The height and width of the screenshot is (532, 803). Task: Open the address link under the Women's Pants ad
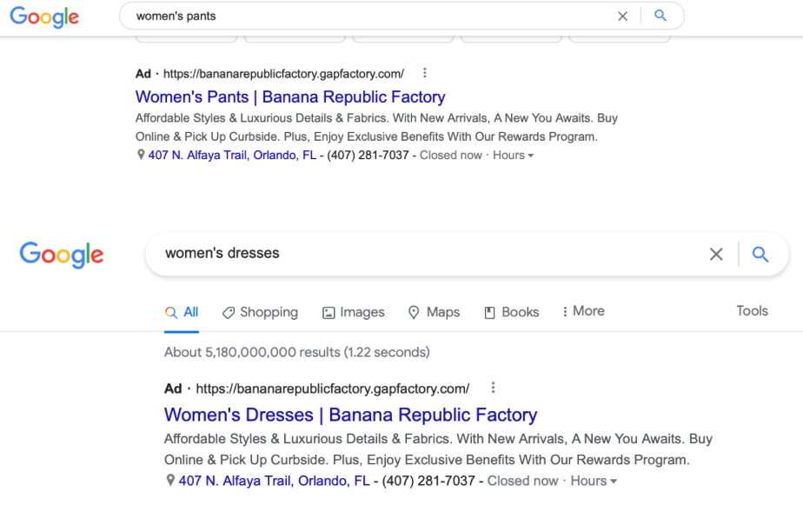232,155
